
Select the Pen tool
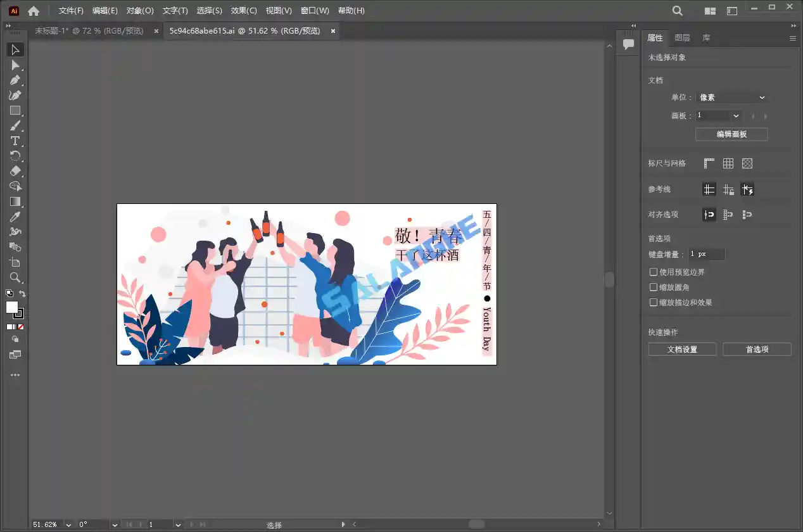pyautogui.click(x=16, y=80)
